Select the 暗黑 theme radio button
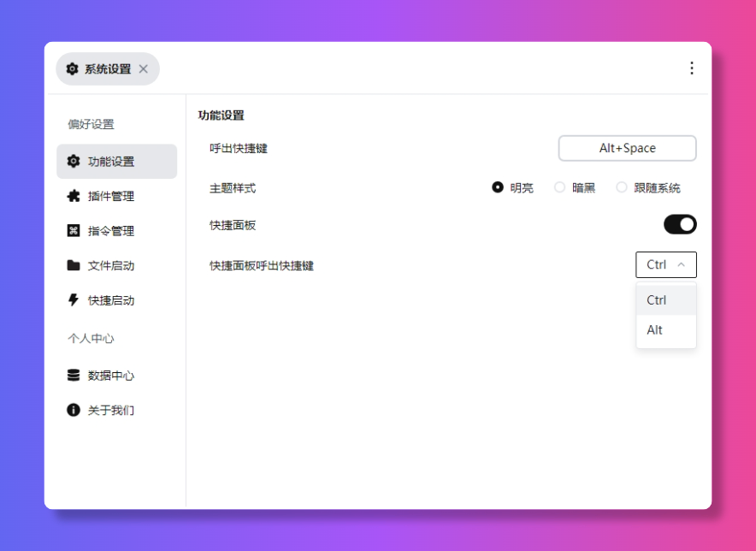756x551 pixels. point(559,187)
